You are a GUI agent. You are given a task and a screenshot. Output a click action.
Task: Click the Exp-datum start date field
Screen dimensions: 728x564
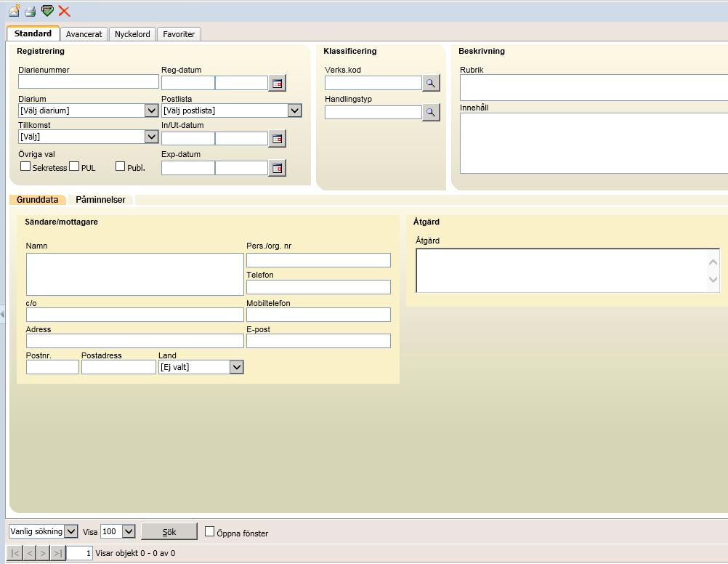point(188,168)
